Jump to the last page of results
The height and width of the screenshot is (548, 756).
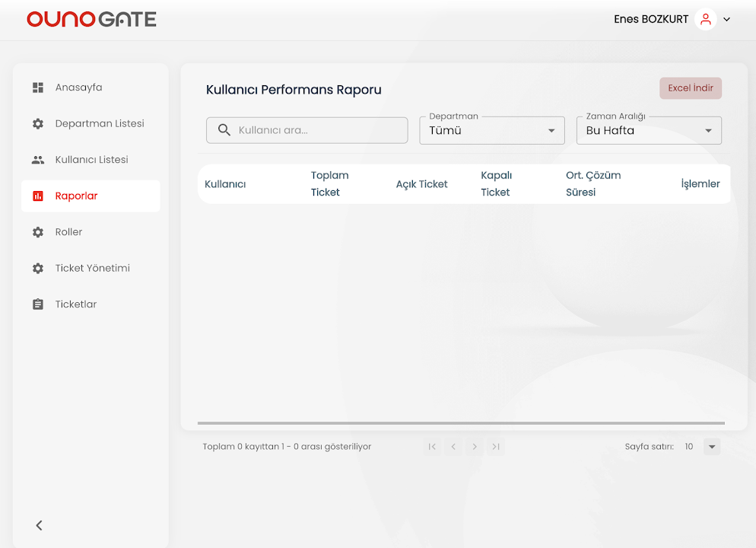pos(496,447)
